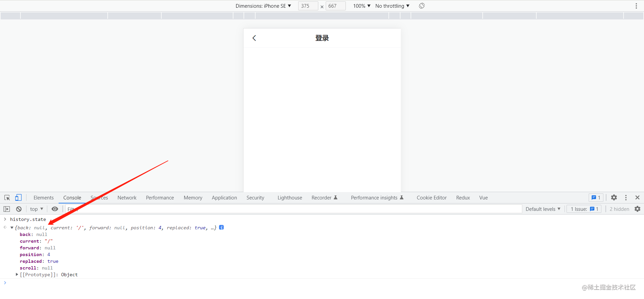Expand the [[Prototype]] Object entry
This screenshot has height=299, width=644.
click(17, 275)
